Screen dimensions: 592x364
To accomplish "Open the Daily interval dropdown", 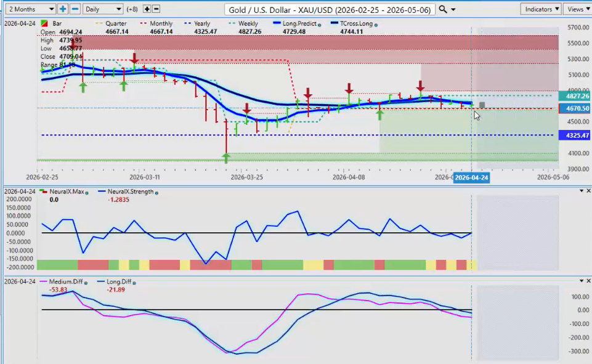I will pyautogui.click(x=102, y=9).
